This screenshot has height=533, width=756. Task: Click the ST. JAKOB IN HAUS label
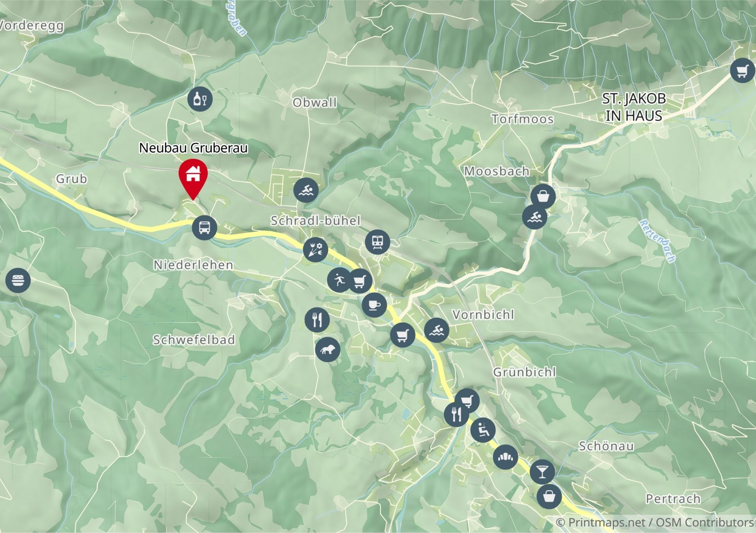coord(634,107)
